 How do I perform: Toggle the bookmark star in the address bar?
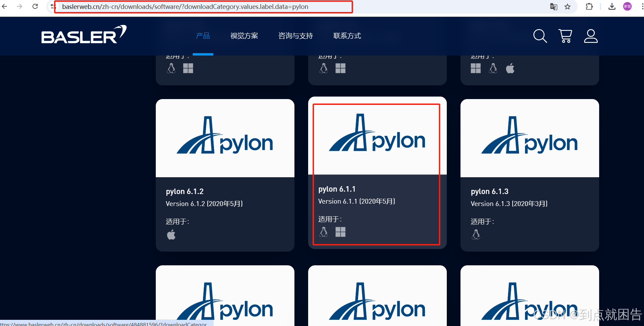pyautogui.click(x=568, y=7)
